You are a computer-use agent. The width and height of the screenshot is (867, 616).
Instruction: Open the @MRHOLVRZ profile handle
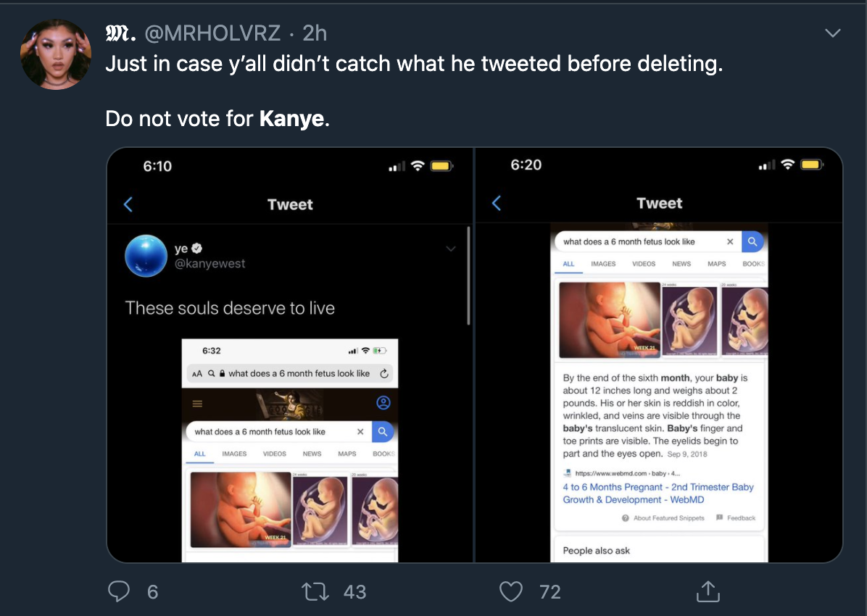214,33
